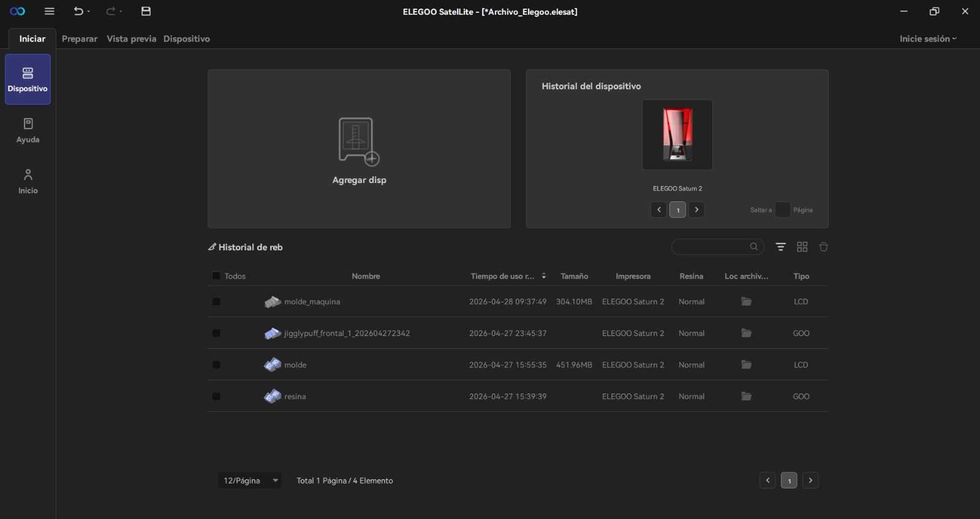Click the undo arrow icon
Image resolution: width=980 pixels, height=519 pixels.
pyautogui.click(x=78, y=12)
